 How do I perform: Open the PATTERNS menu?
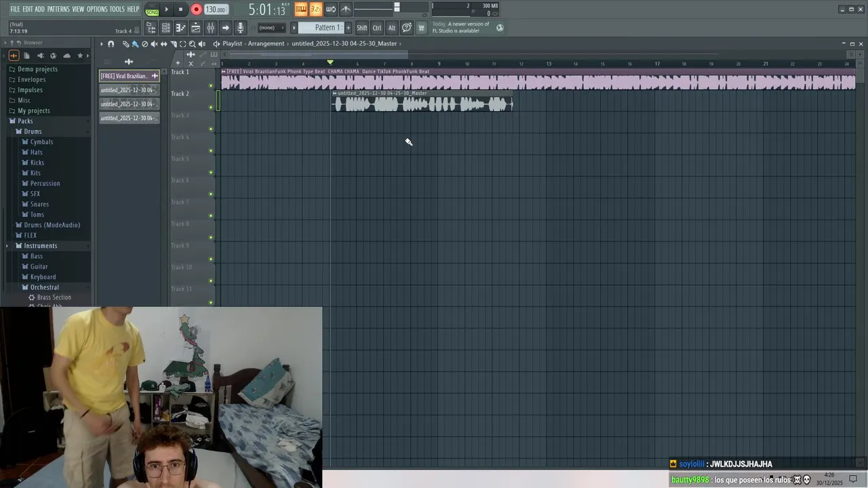coord(58,9)
